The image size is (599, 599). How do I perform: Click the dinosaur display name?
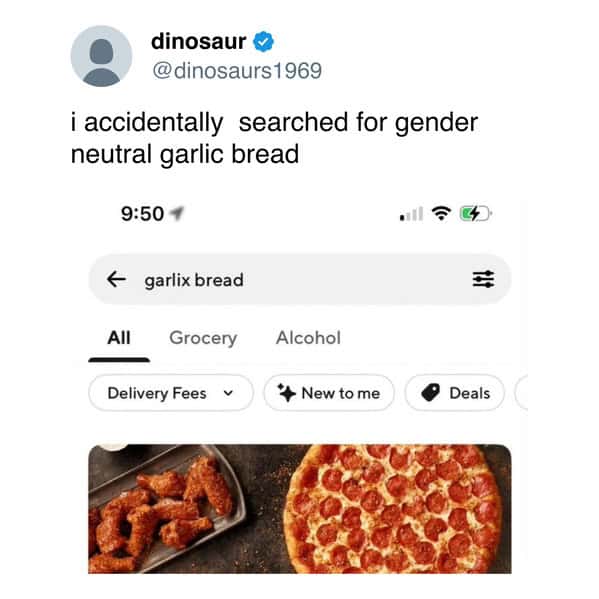coord(198,41)
